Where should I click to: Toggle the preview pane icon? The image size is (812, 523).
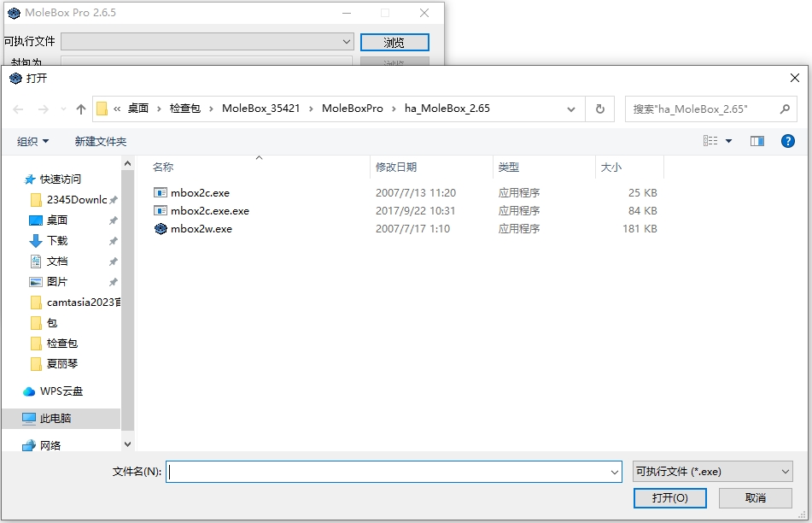[x=757, y=141]
